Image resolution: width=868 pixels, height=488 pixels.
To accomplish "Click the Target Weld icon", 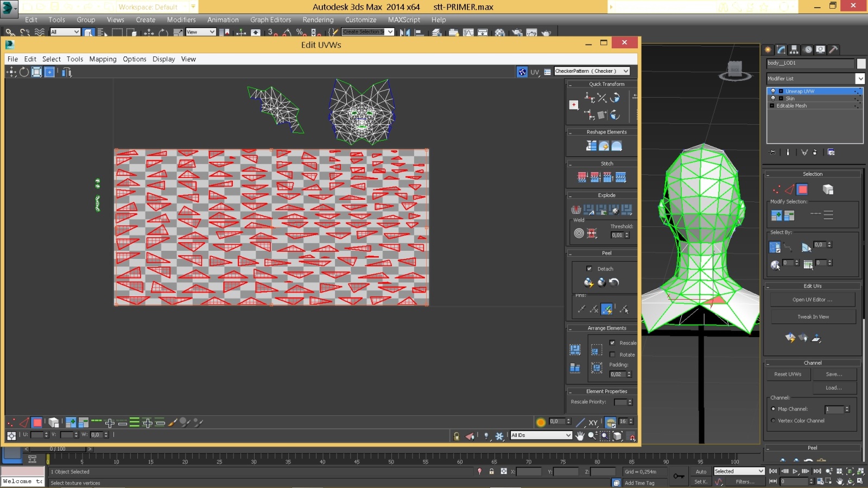I will click(x=579, y=233).
